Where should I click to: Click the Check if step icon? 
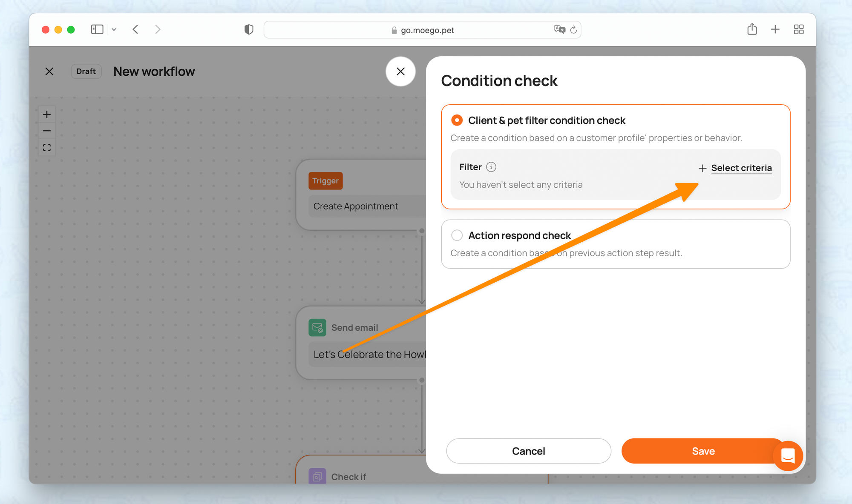point(317,476)
